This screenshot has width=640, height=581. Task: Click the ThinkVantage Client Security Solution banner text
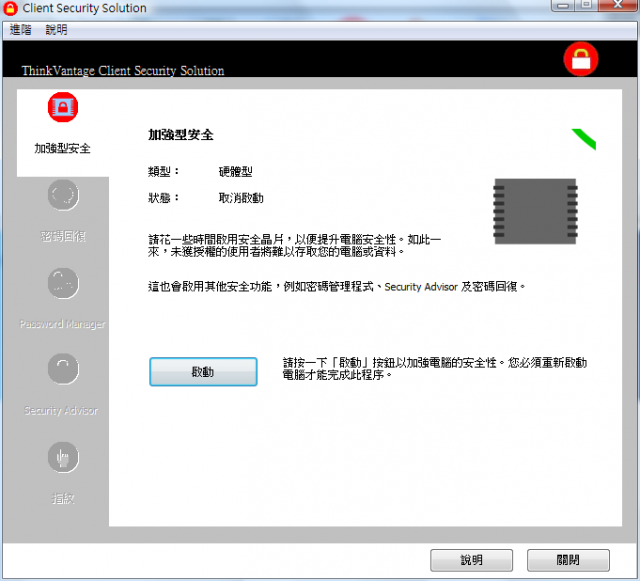point(123,71)
